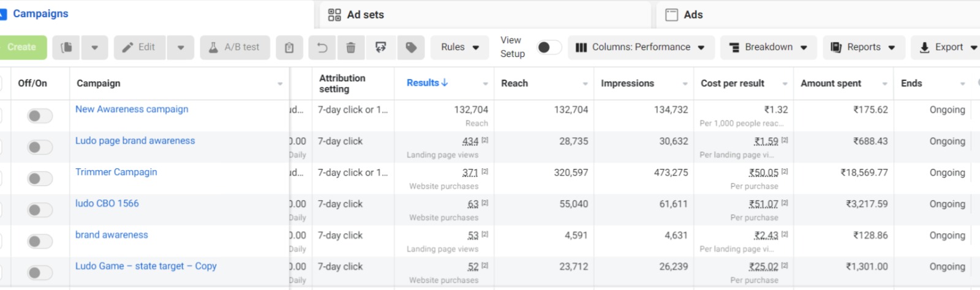Click the preview share icon
The height and width of the screenshot is (290, 980).
[x=381, y=47]
